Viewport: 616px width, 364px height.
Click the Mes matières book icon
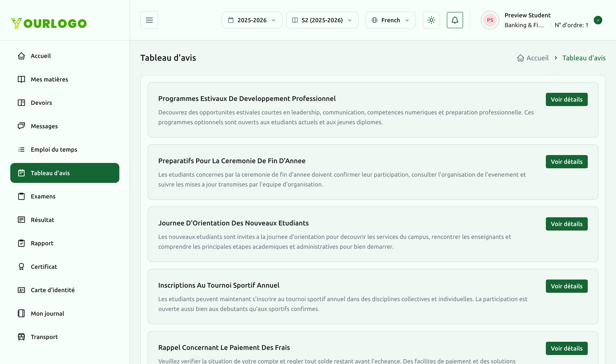(x=21, y=79)
